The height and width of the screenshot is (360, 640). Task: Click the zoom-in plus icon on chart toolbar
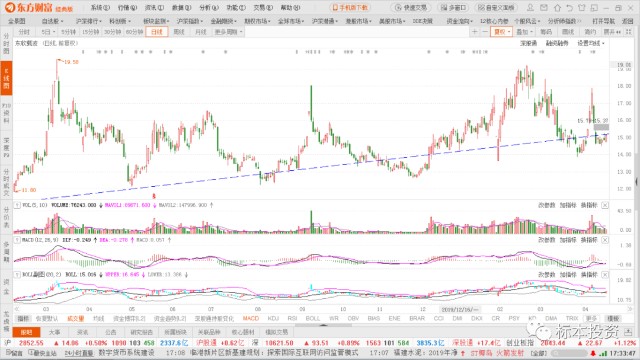coord(475,31)
